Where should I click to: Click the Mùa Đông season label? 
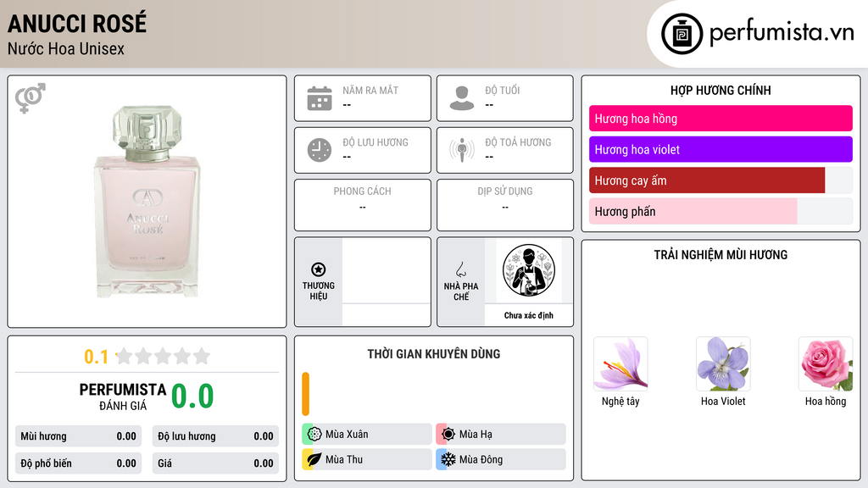pos(481,459)
